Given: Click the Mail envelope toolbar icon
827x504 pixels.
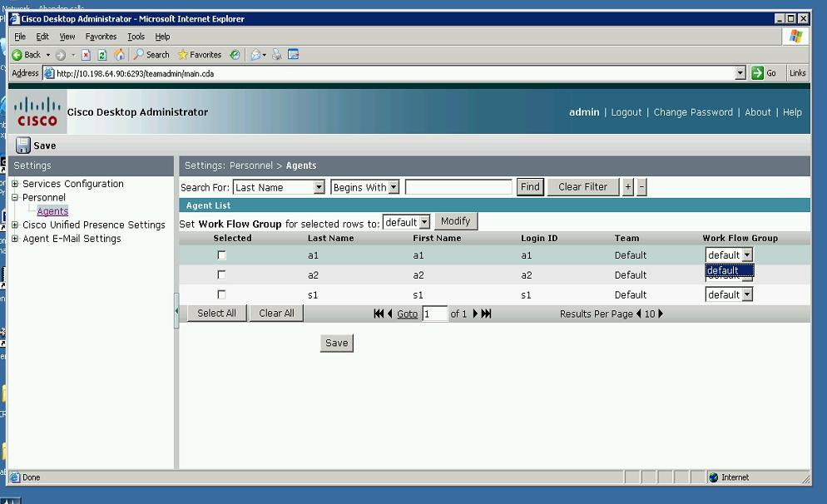Looking at the screenshot, I should point(255,55).
